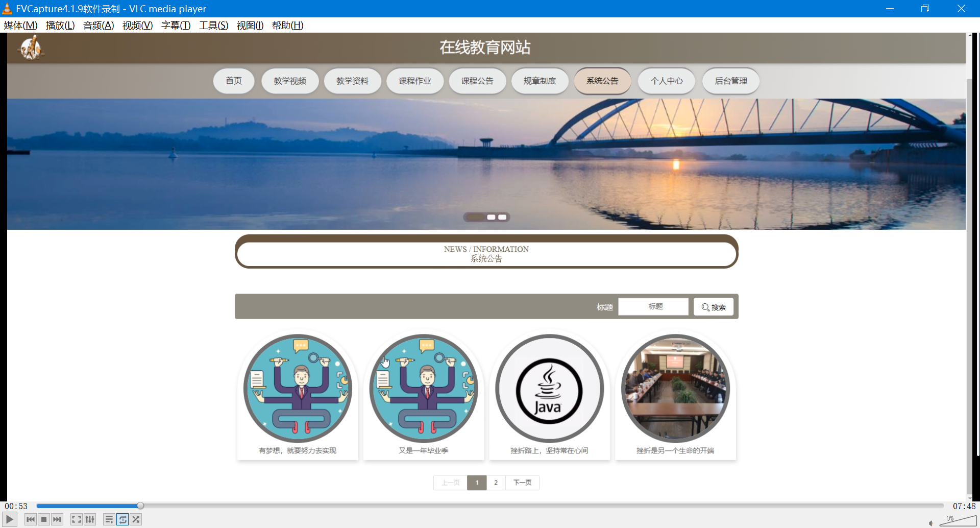Click the VLC volume slider

(958, 520)
